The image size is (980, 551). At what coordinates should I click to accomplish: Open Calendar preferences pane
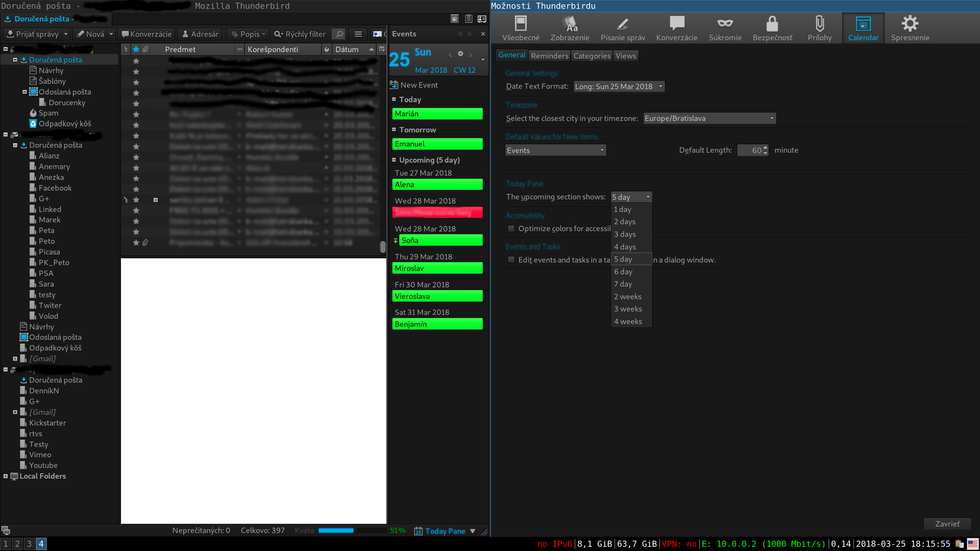pos(863,28)
